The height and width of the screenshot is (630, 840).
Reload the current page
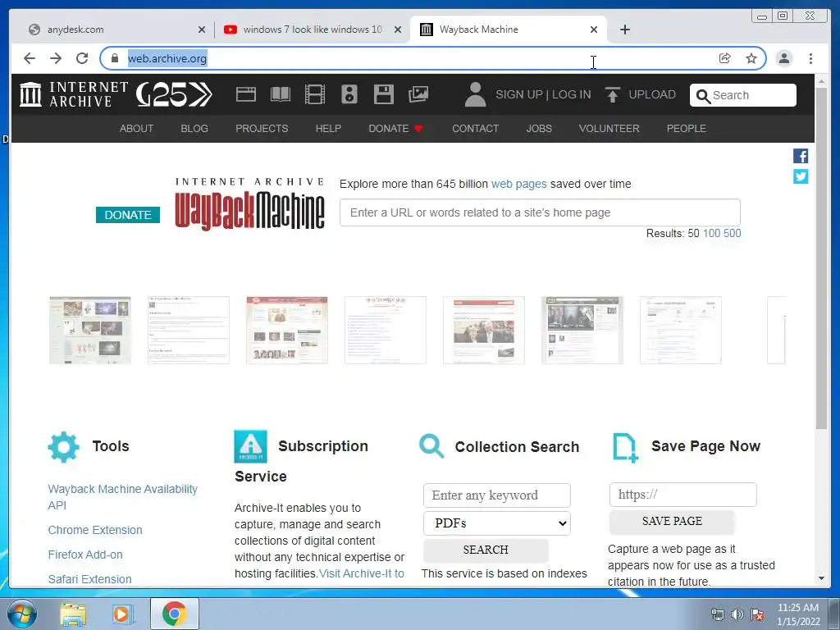pyautogui.click(x=82, y=58)
